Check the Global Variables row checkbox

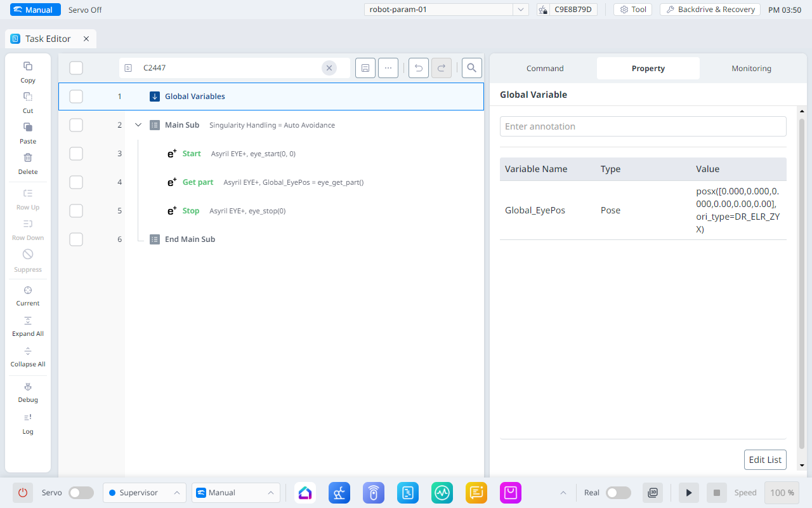point(76,97)
